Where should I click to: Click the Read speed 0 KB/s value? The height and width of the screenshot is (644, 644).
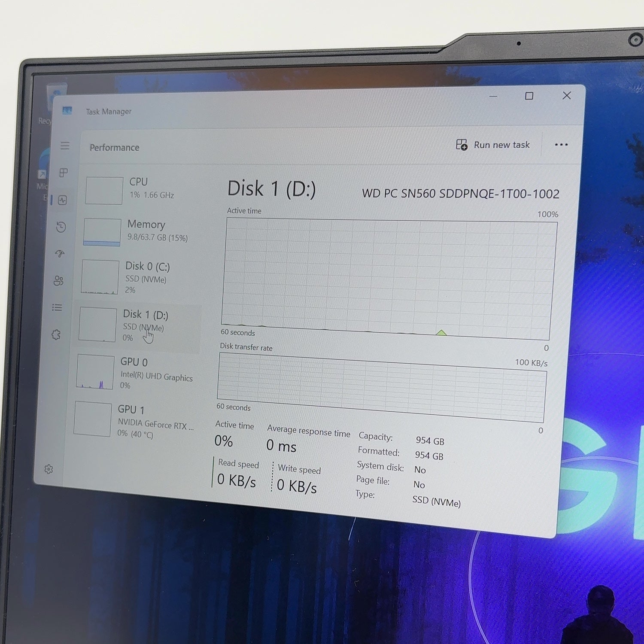(x=237, y=480)
